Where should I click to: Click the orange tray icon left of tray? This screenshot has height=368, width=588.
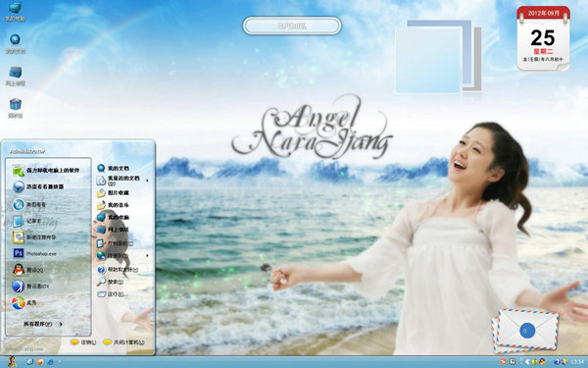click(x=504, y=361)
